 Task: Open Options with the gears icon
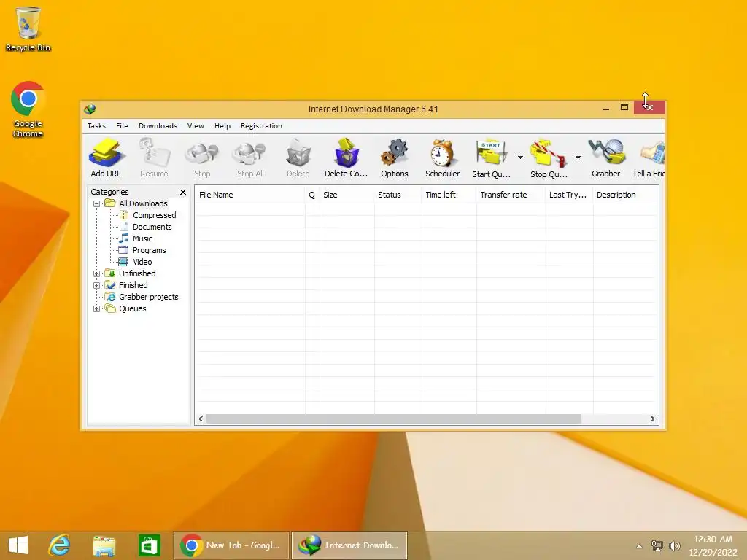tap(395, 158)
